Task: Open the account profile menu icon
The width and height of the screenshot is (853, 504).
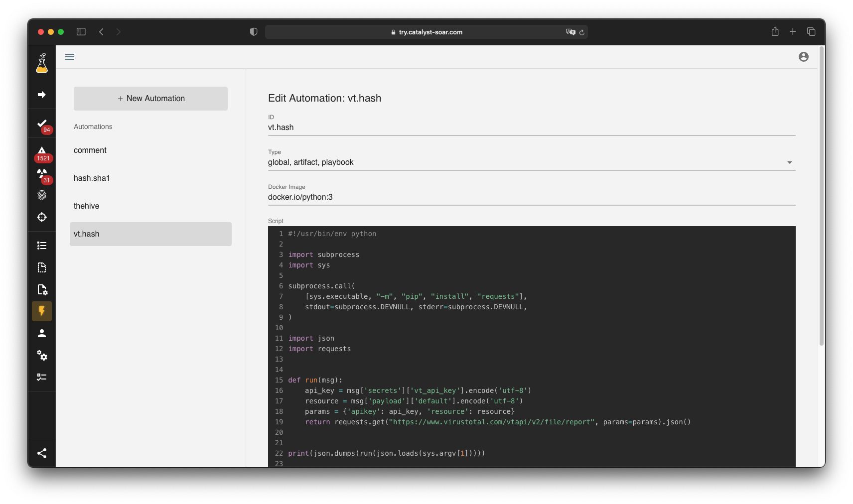Action: click(x=803, y=57)
